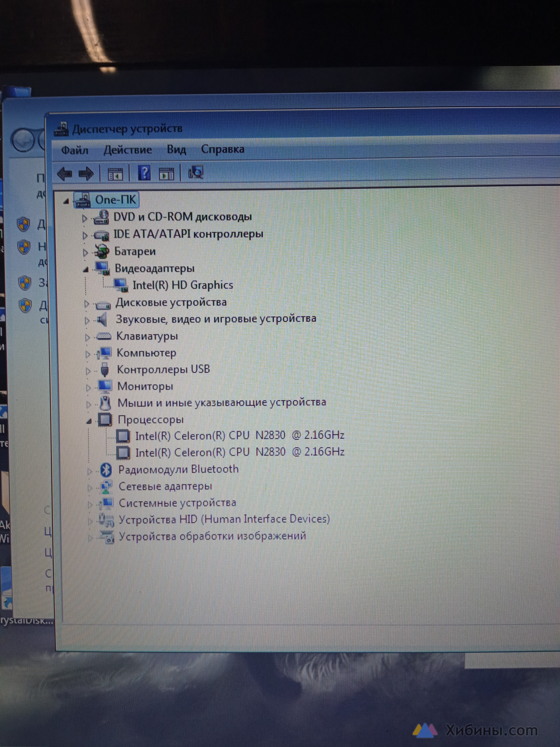Click the One-ПК computer icon
560x747 pixels.
pos(83,201)
